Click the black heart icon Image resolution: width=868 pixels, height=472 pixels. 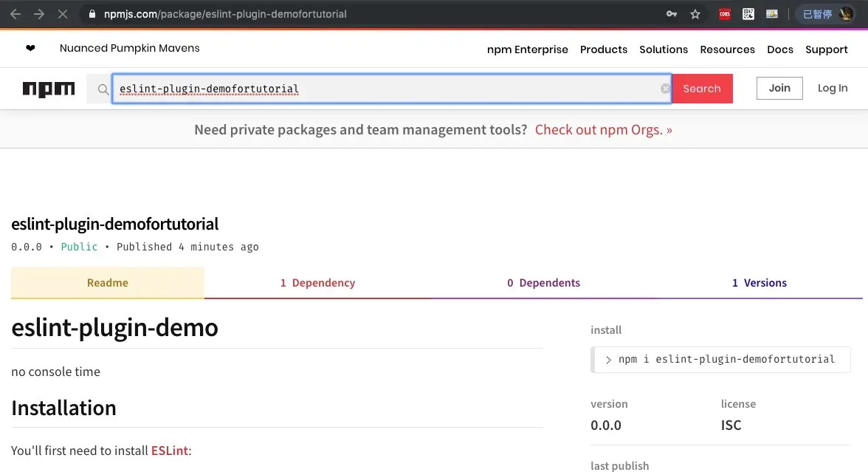pyautogui.click(x=30, y=48)
